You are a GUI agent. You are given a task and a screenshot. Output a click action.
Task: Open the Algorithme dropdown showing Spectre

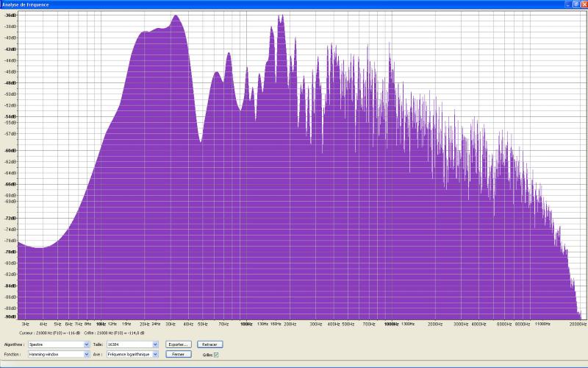pos(59,344)
